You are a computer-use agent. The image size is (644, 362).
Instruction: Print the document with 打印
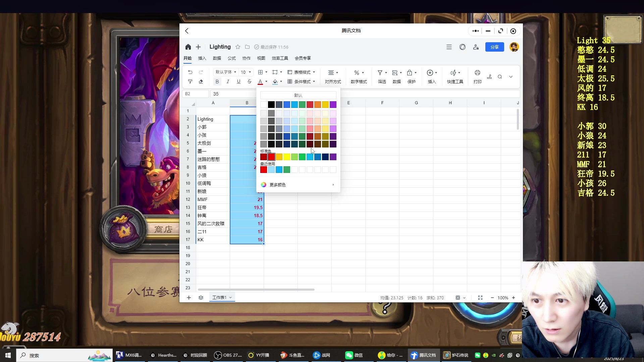(477, 77)
